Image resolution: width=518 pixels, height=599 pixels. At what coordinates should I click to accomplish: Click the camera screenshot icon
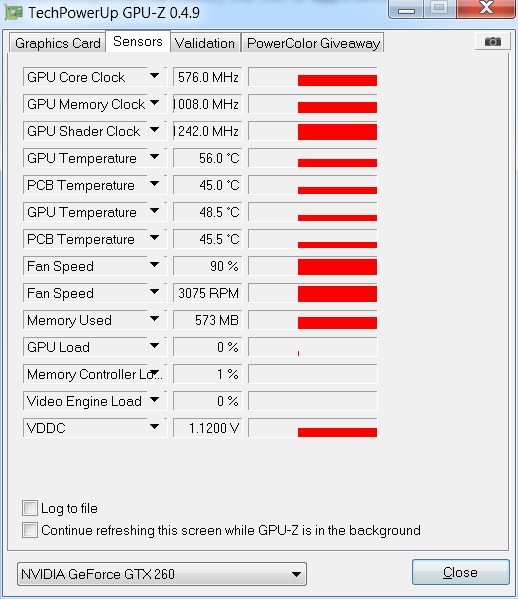[492, 41]
